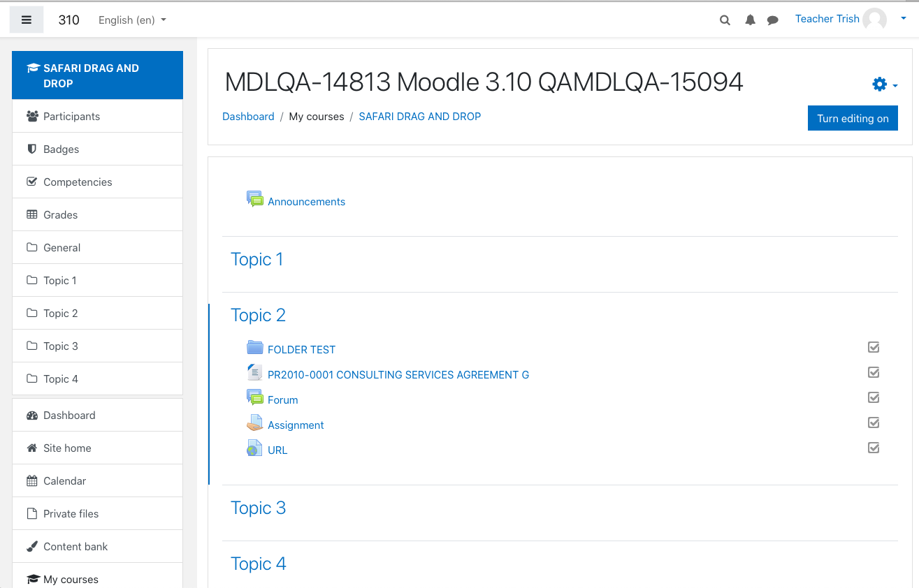The height and width of the screenshot is (588, 919).
Task: Click the Private files page icon
Action: pos(32,513)
